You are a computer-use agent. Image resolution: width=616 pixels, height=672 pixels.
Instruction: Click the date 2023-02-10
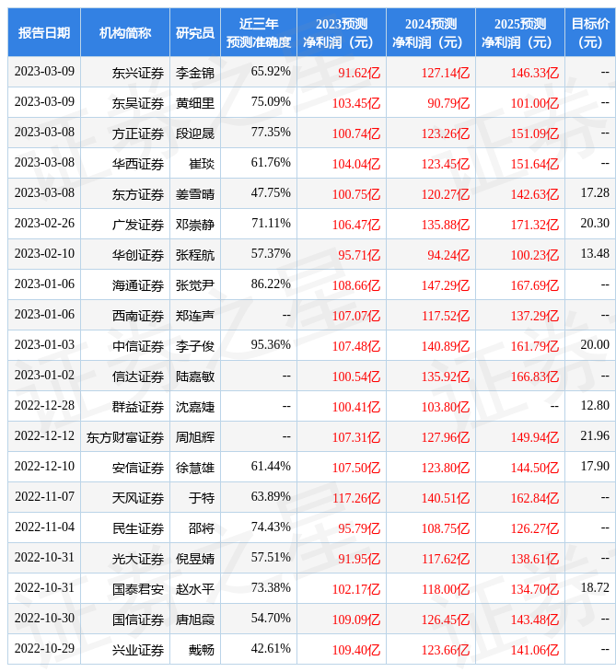44,254
